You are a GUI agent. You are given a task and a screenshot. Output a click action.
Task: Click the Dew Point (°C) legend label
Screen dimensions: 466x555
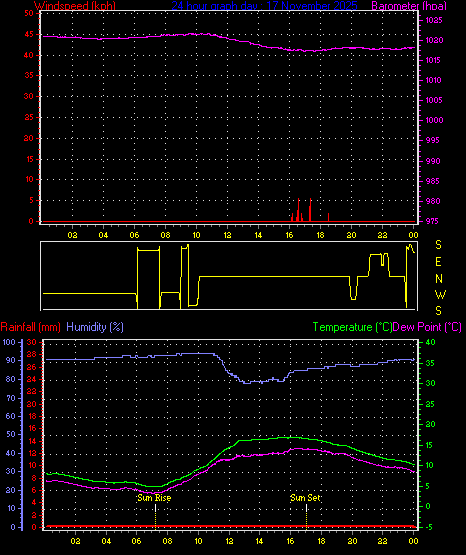pyautogui.click(x=427, y=327)
